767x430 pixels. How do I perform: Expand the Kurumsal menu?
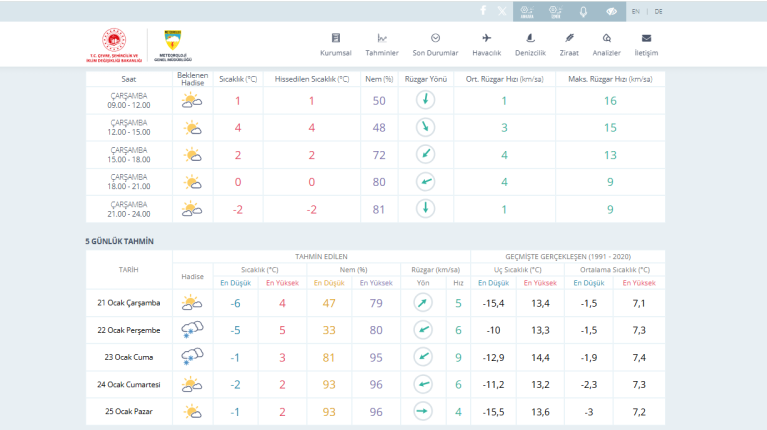335,44
